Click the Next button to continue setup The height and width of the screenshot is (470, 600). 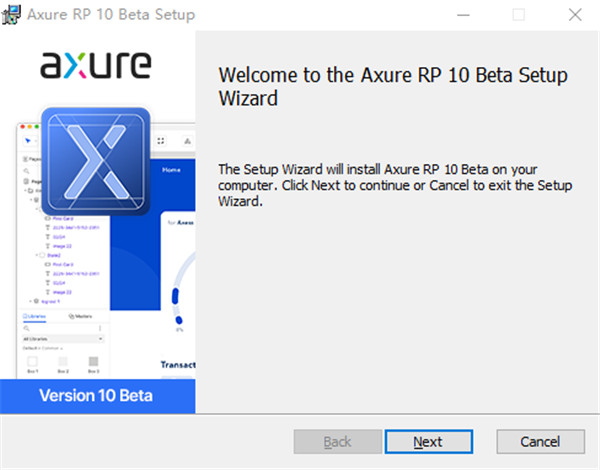click(x=429, y=442)
